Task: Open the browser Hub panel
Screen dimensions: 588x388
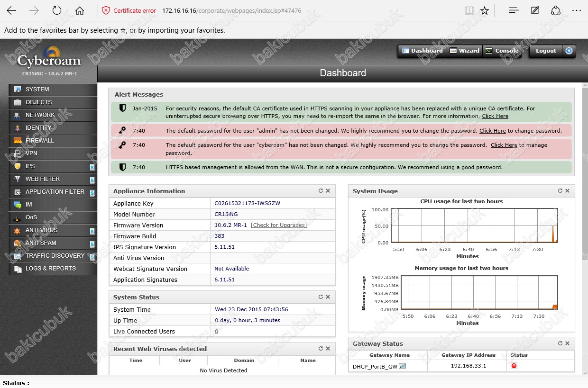Action: (514, 10)
